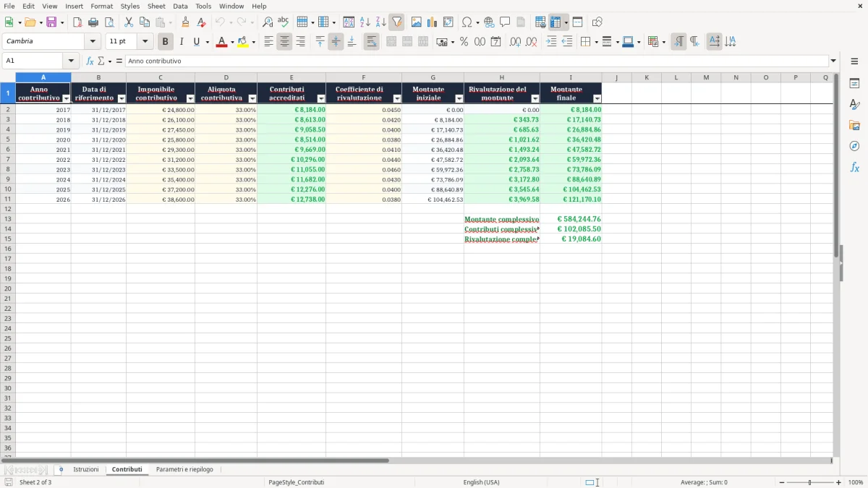Open the Montante finale filter dropdown
Screen dimensions: 868x488
pyautogui.click(x=597, y=98)
